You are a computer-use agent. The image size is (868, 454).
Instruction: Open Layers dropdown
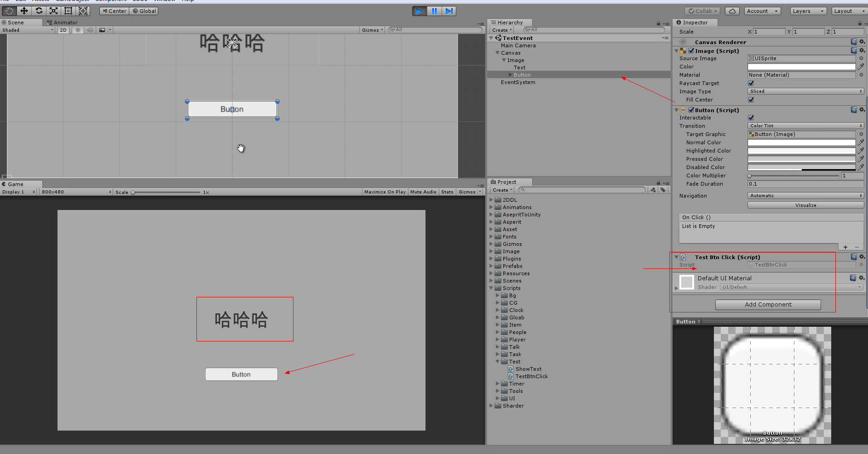coord(808,11)
